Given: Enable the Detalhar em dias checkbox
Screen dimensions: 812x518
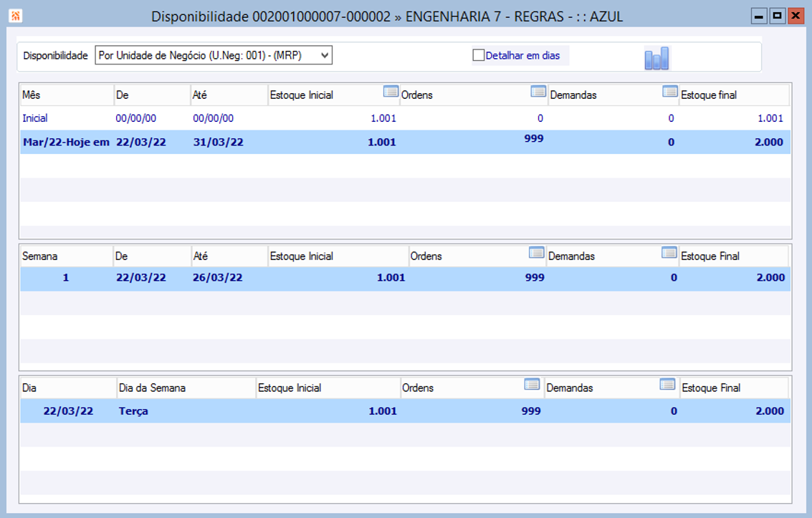Looking at the screenshot, I should point(478,55).
